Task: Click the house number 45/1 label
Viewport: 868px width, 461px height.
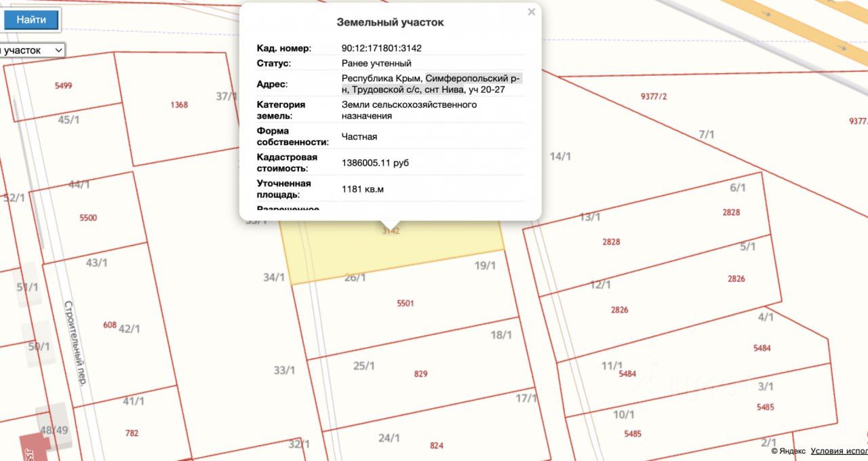Action: pyautogui.click(x=68, y=120)
